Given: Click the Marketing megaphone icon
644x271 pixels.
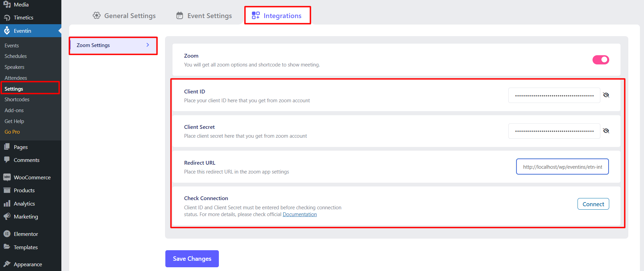Looking at the screenshot, I should (x=7, y=216).
